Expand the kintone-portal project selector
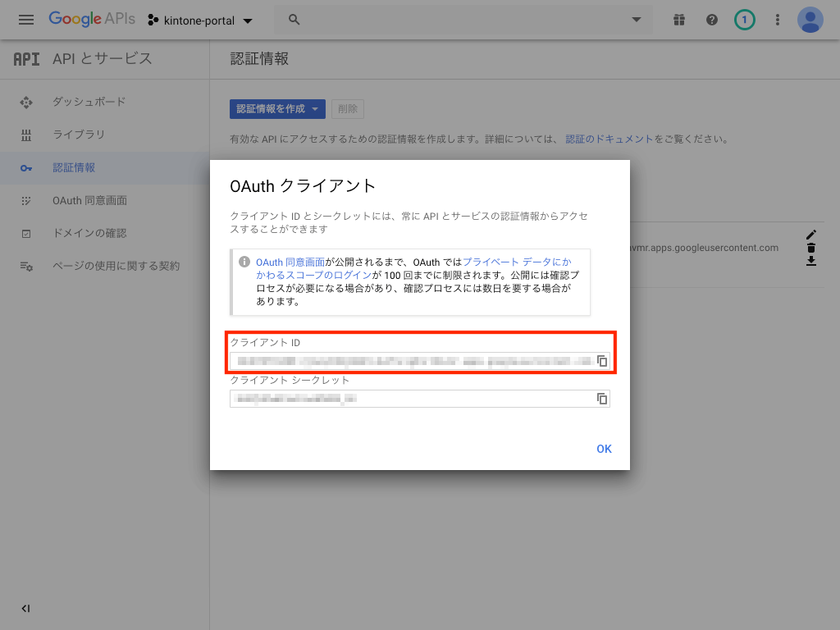The width and height of the screenshot is (840, 630). [201, 20]
